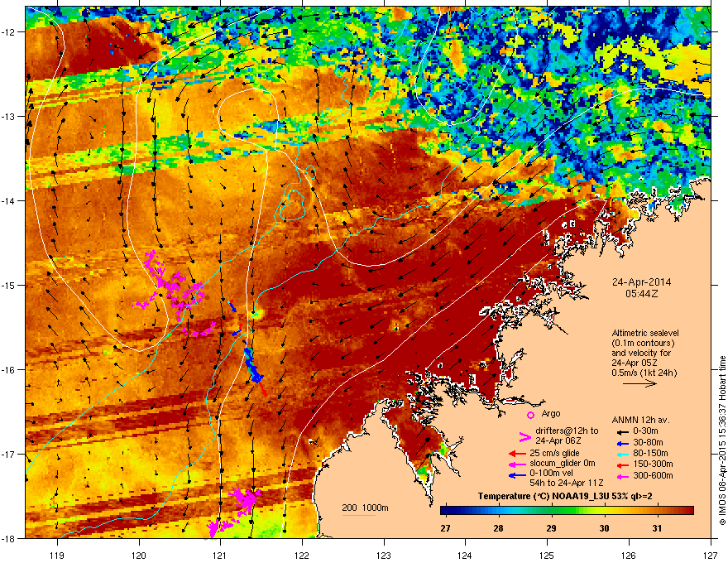The image size is (728, 563).
Task: Click the 123 longitude axis label
Action: point(384,555)
